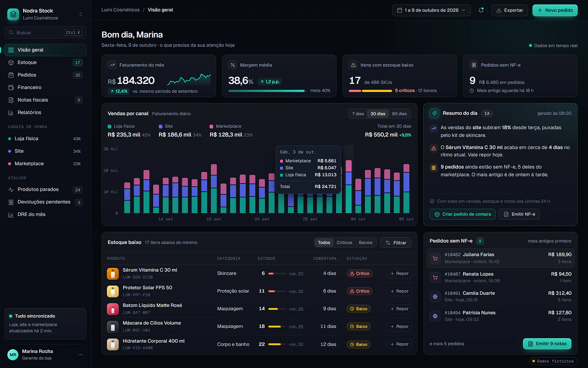Image resolution: width=588 pixels, height=368 pixels.
Task: Select the 7 dias range toggle
Action: tap(358, 114)
